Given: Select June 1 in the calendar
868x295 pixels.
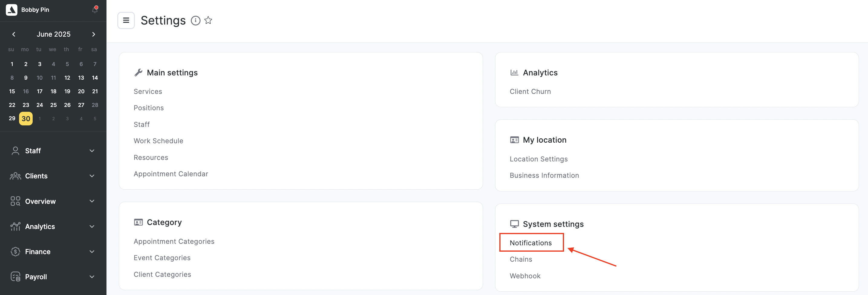Looking at the screenshot, I should coord(12,64).
